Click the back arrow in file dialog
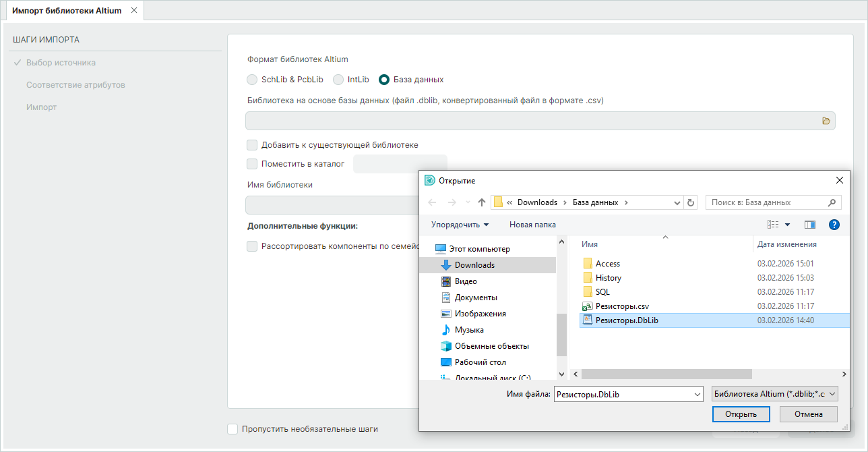Viewport: 868px width, 452px height. coord(432,202)
